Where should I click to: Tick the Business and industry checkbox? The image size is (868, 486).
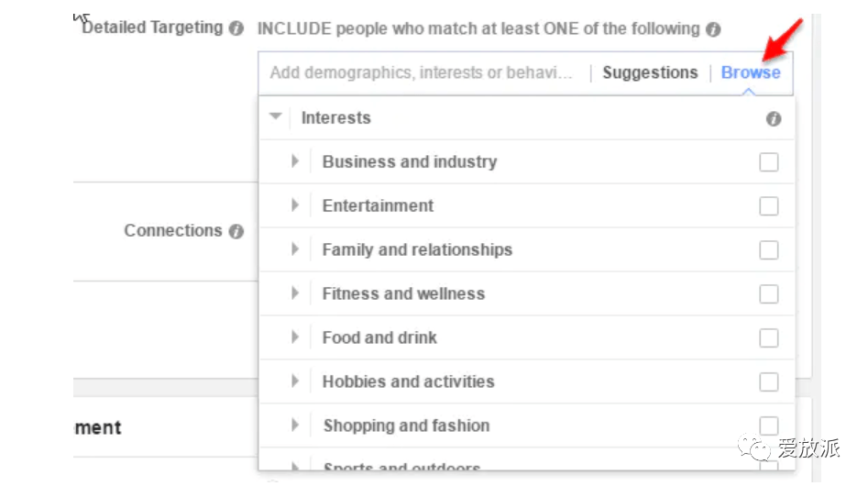click(x=769, y=162)
